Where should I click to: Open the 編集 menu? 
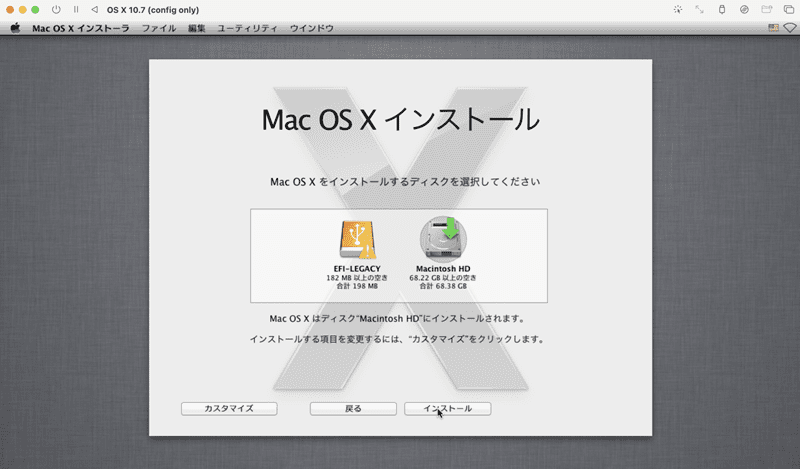point(196,29)
